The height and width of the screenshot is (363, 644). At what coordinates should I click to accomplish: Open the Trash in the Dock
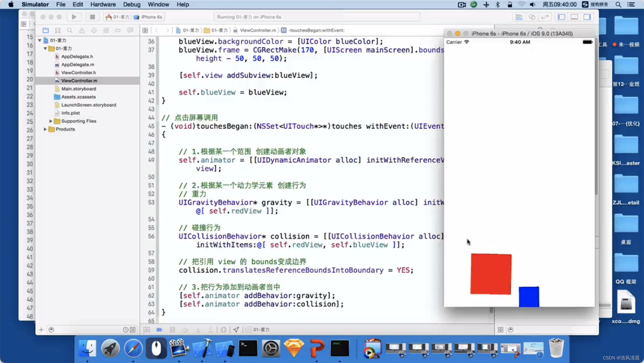(x=556, y=348)
